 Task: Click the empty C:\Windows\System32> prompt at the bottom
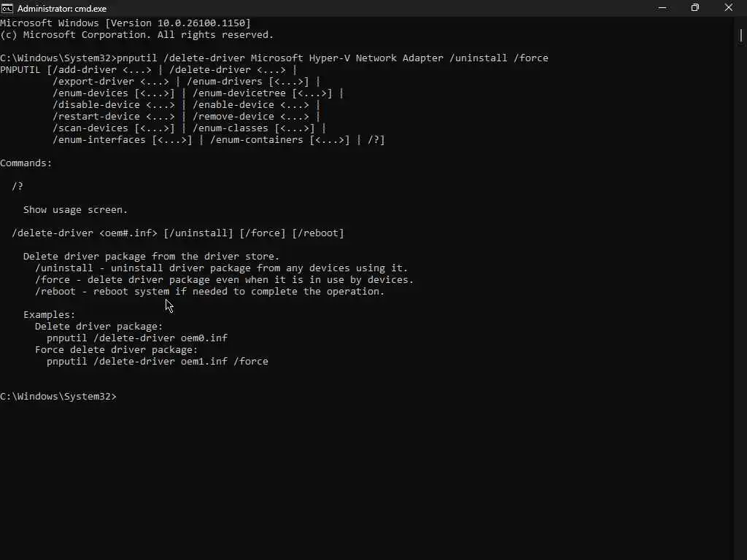pos(58,396)
